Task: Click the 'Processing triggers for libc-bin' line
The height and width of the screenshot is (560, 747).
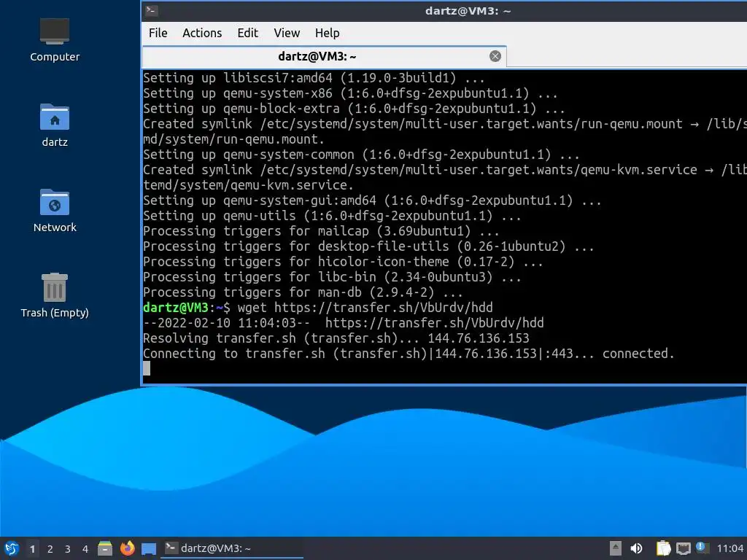Action: coord(332,276)
